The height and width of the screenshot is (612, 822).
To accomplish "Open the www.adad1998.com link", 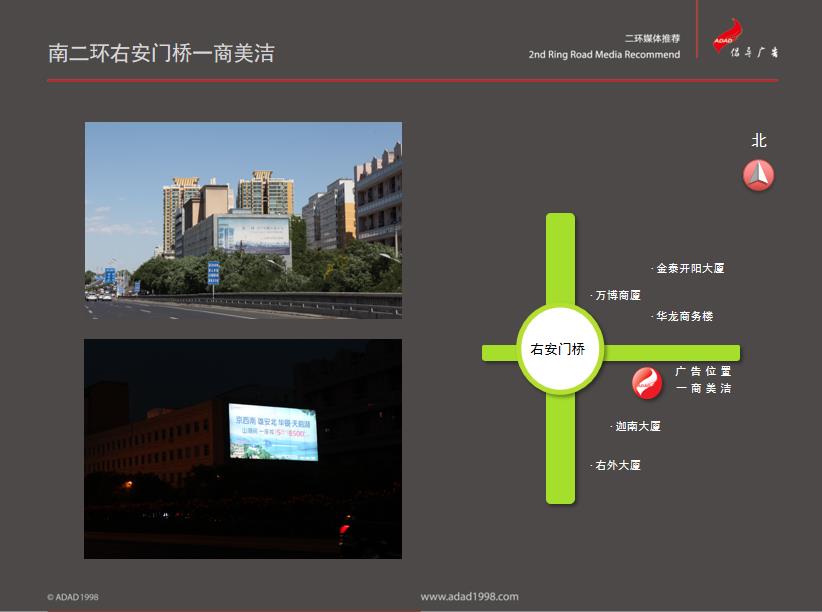I will pyautogui.click(x=469, y=597).
